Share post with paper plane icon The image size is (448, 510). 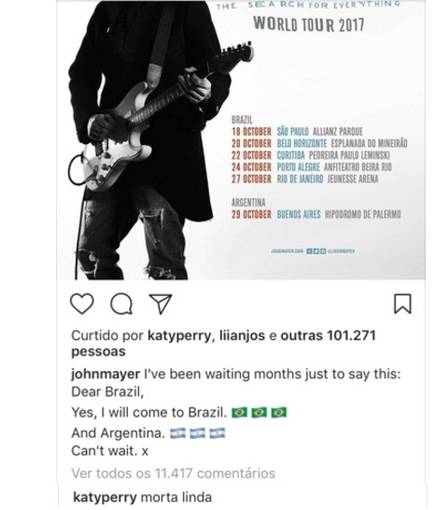(160, 304)
